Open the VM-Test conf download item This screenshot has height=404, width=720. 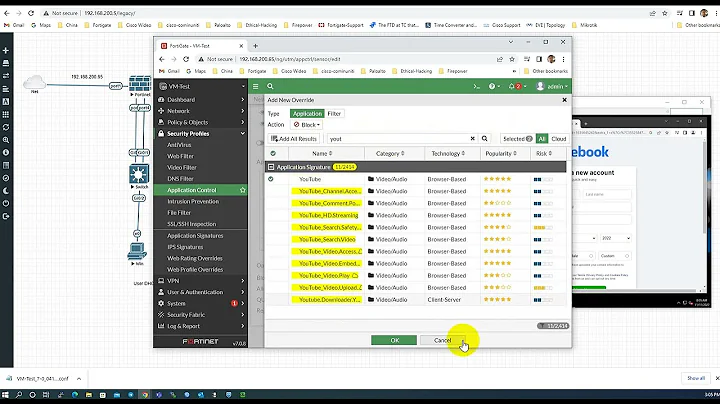point(42,379)
